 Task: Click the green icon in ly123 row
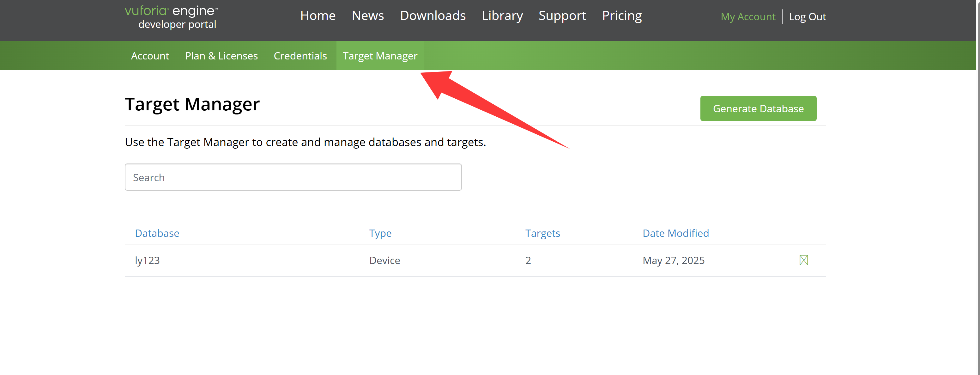point(803,260)
